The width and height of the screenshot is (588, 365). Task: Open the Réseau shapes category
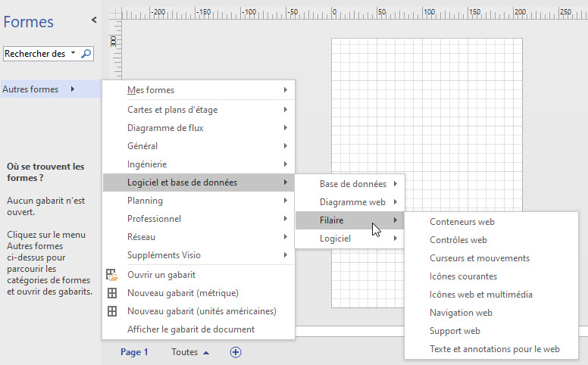[x=199, y=237]
